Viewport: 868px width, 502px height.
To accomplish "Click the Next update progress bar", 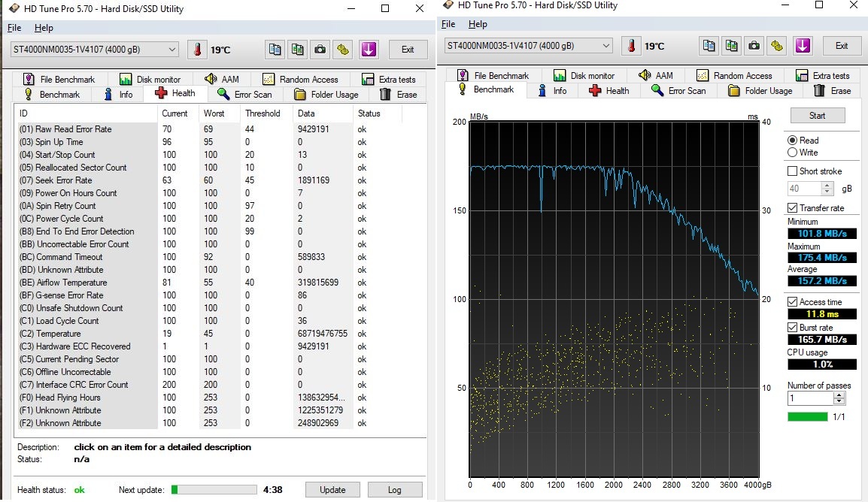I will [214, 490].
